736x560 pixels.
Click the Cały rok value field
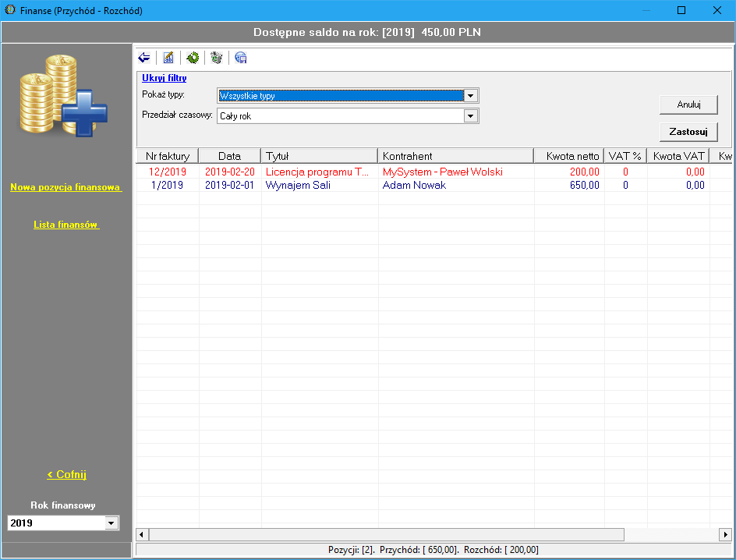pyautogui.click(x=341, y=116)
